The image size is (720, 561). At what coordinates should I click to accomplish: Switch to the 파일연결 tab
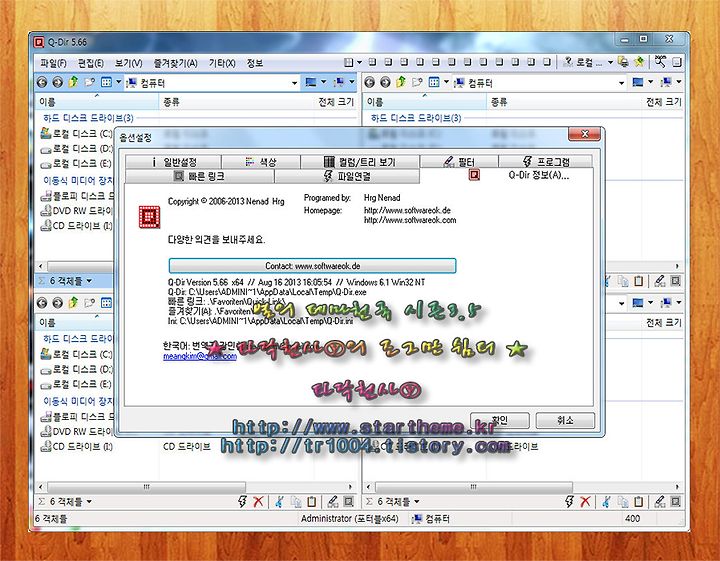coord(347,176)
